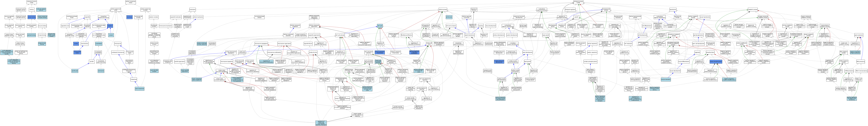This screenshot has width=868, height=126.
Task: Click the 'microtubule organizing center' node
Action: [x=101, y=61]
